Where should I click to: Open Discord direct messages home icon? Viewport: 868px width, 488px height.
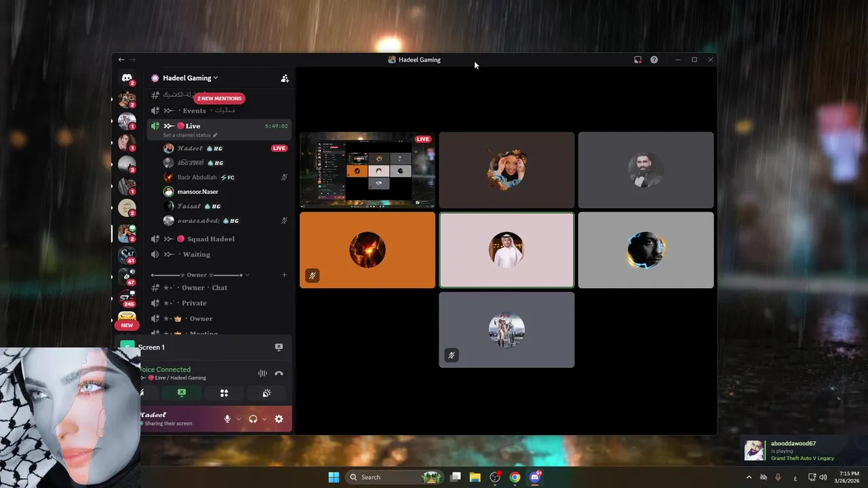coord(127,78)
